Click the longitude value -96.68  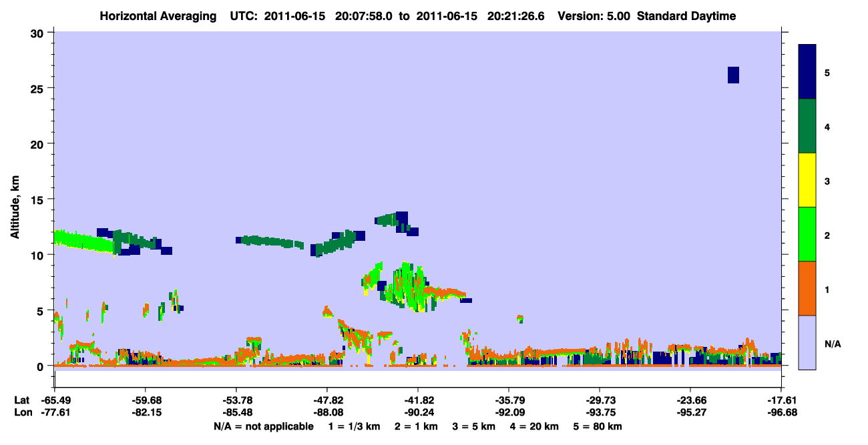tap(781, 412)
